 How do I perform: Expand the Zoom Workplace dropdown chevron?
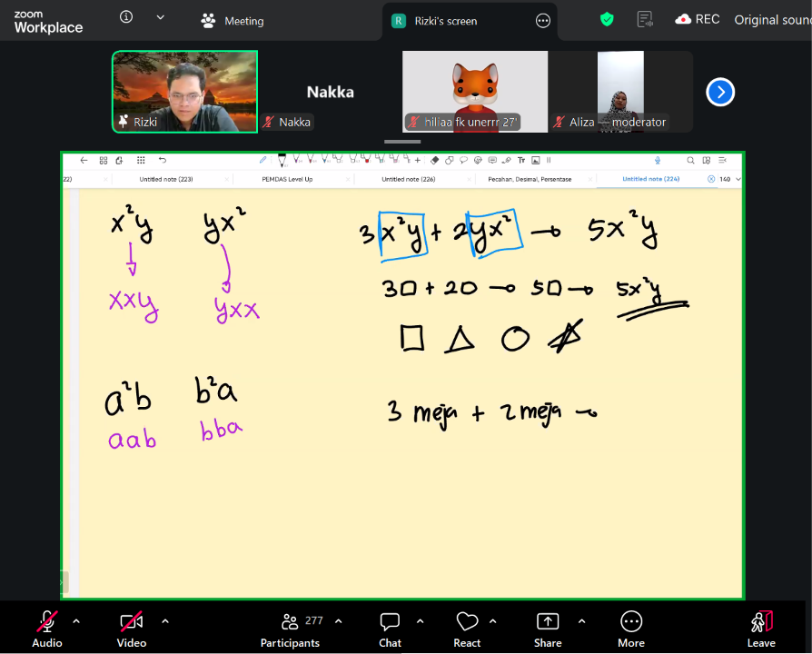[x=161, y=17]
